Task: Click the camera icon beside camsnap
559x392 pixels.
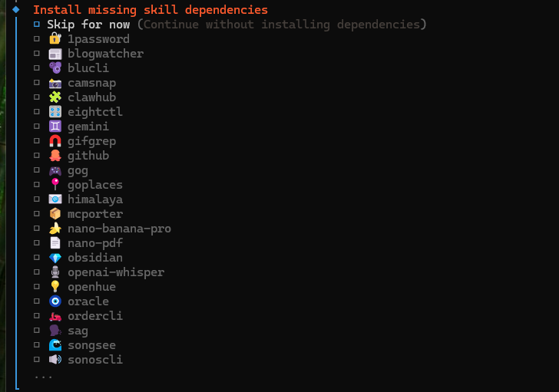Action: pos(55,83)
